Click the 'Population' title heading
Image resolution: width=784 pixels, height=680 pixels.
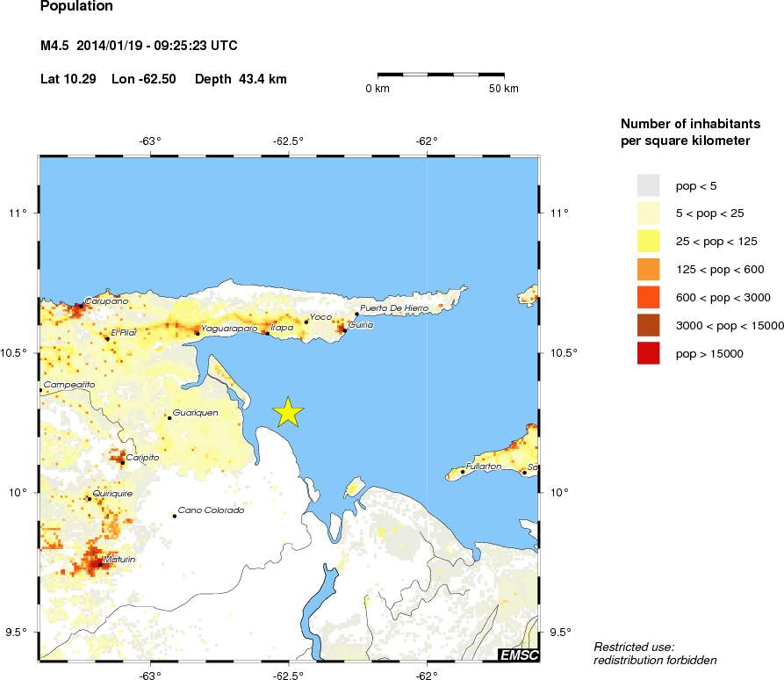77,8
